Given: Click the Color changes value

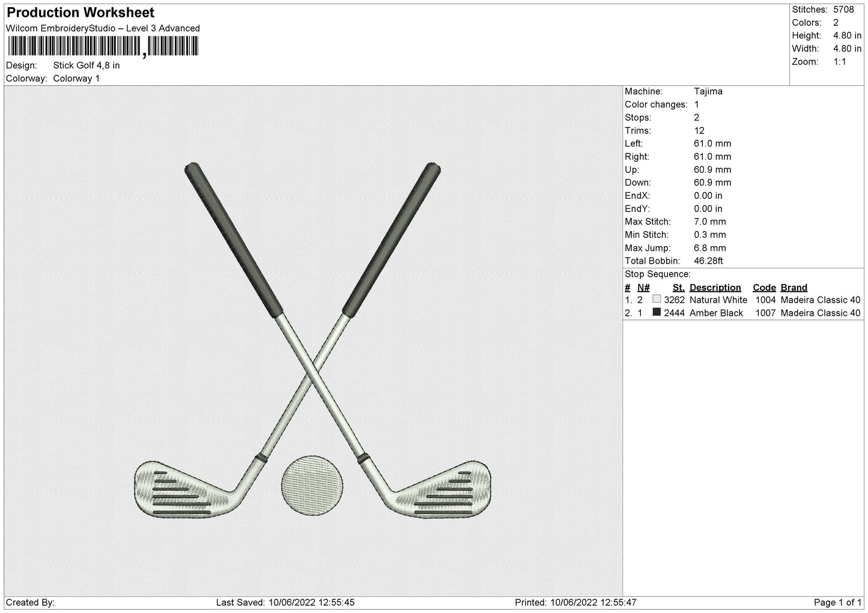Looking at the screenshot, I should click(697, 104).
